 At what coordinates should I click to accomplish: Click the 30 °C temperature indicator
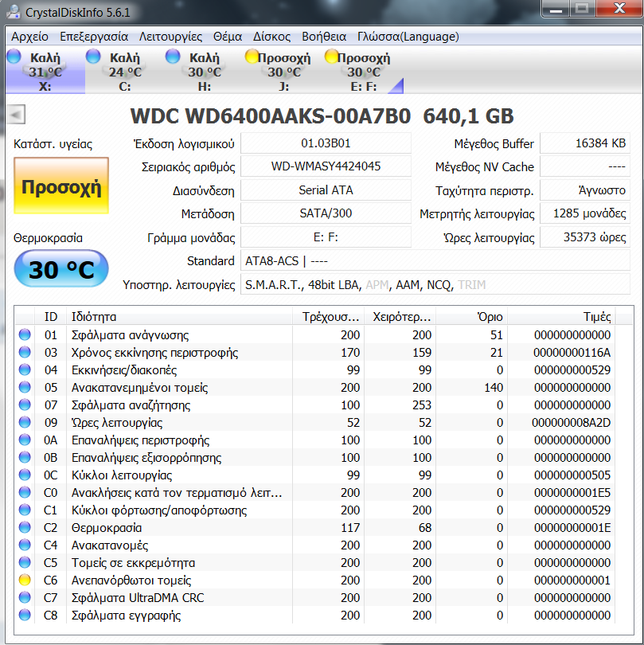pyautogui.click(x=61, y=268)
